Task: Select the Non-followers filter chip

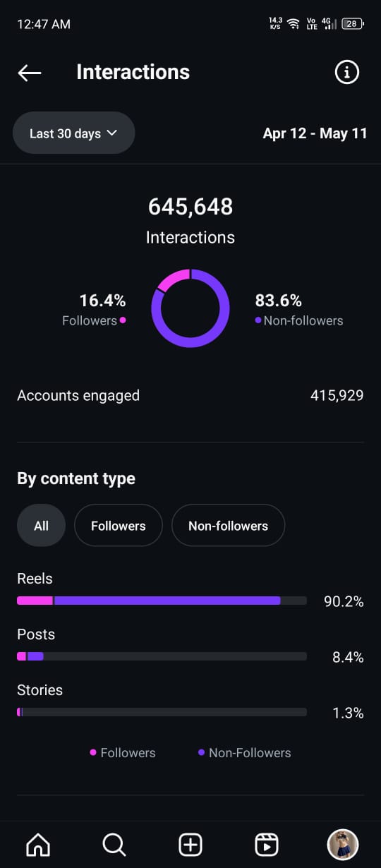Action: coord(229,526)
